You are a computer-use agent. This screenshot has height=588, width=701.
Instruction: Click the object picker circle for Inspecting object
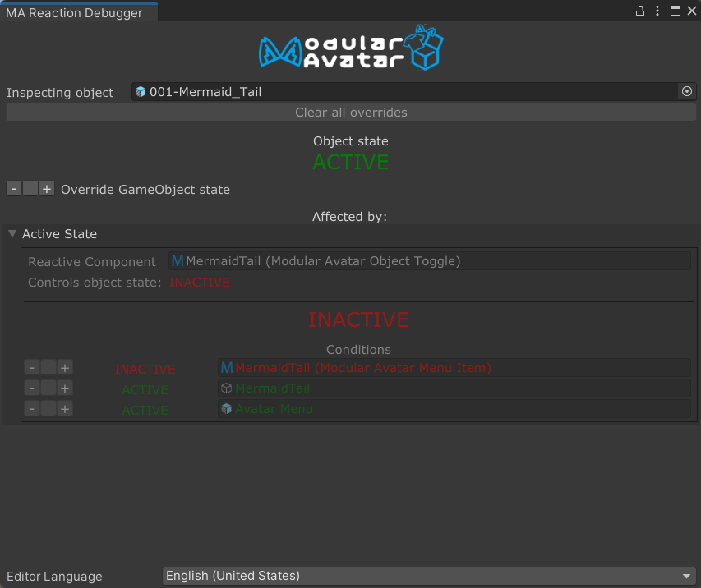tap(687, 92)
